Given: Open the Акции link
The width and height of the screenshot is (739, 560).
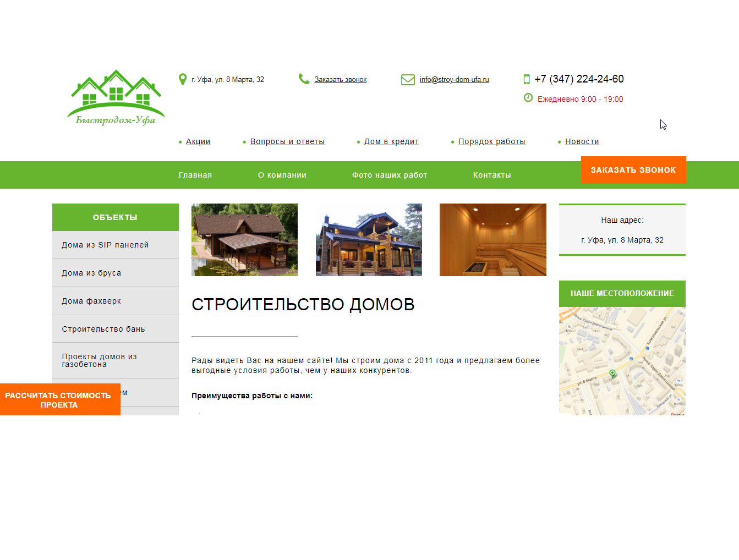Looking at the screenshot, I should pyautogui.click(x=198, y=141).
